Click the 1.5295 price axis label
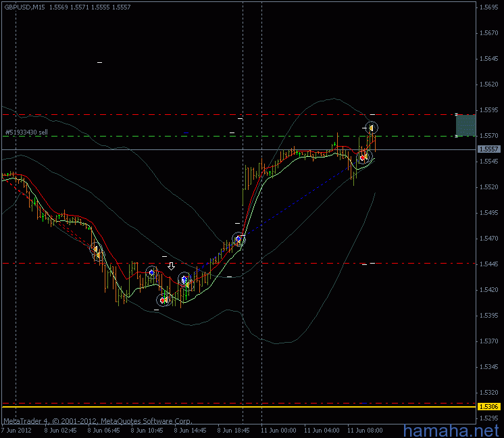504x438 pixels. click(489, 418)
